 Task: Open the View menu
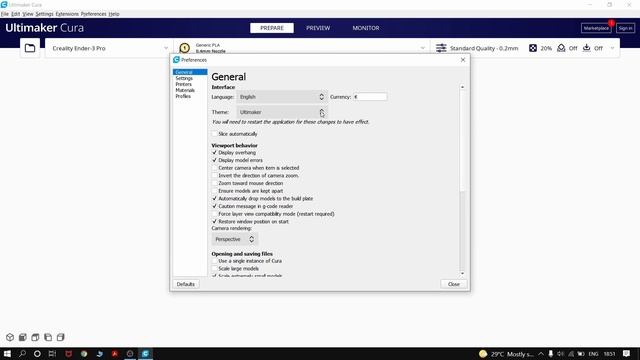(28, 14)
